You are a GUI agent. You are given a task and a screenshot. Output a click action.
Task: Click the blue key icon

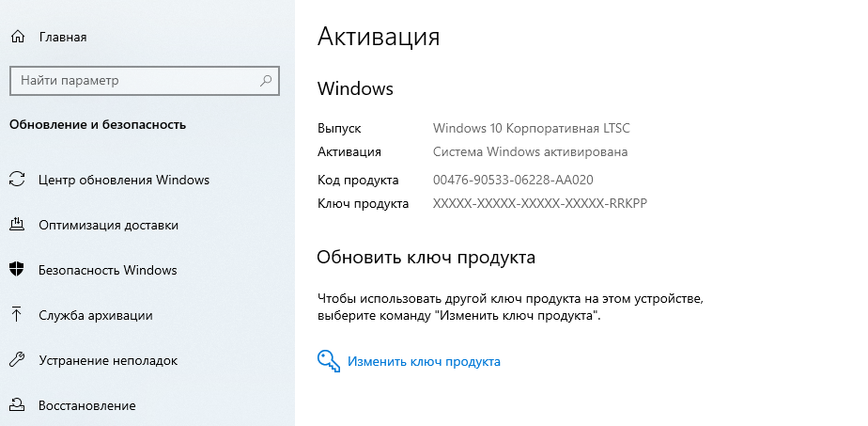tap(328, 361)
